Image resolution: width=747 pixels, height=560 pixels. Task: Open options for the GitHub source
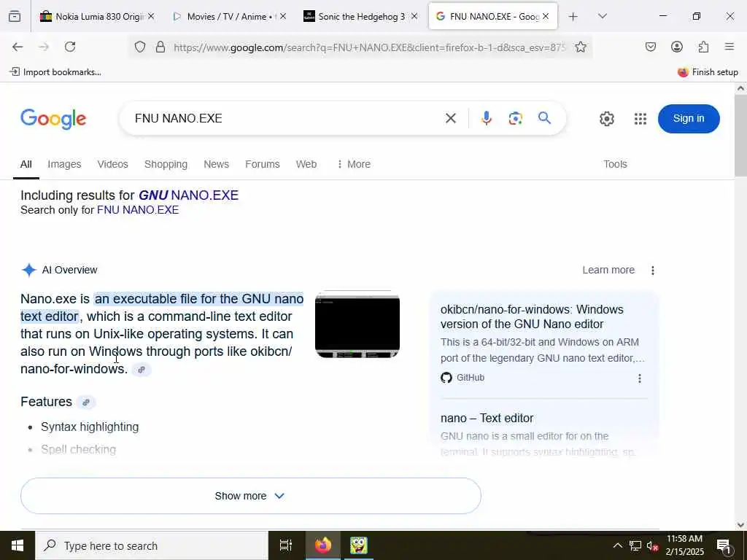pyautogui.click(x=639, y=378)
